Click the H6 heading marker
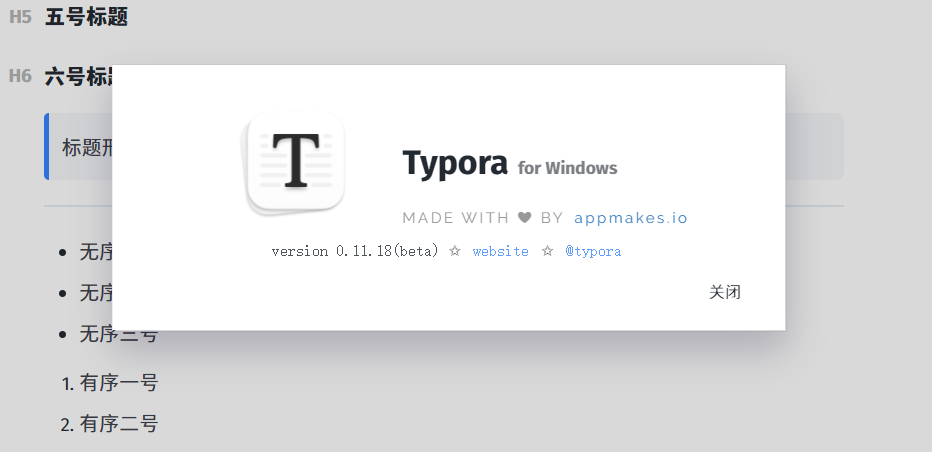 (x=20, y=76)
